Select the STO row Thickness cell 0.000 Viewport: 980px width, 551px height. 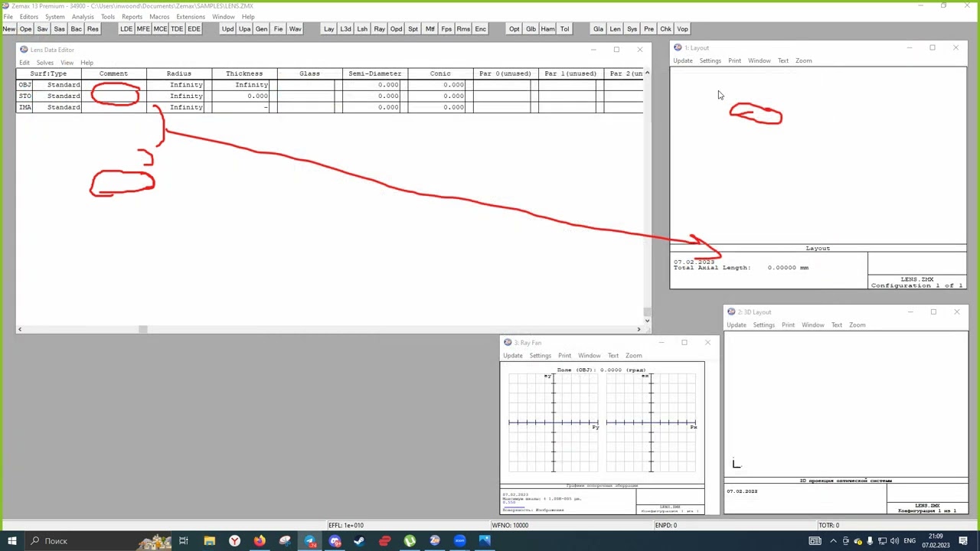point(244,96)
